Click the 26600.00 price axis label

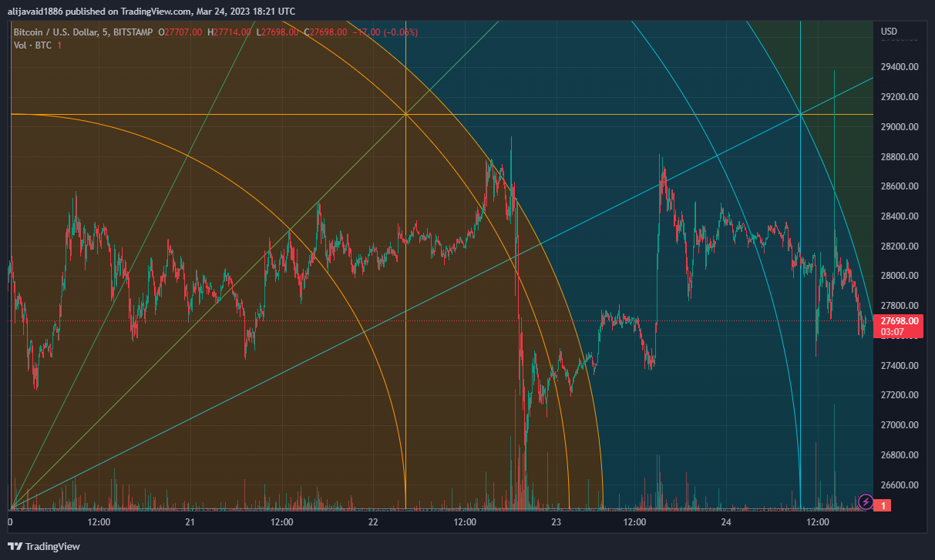pos(900,485)
